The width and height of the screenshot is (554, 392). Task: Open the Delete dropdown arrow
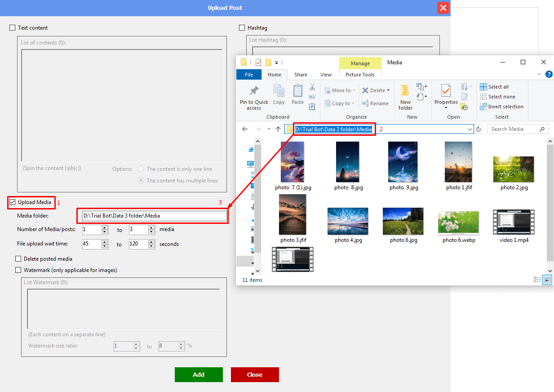pos(388,91)
